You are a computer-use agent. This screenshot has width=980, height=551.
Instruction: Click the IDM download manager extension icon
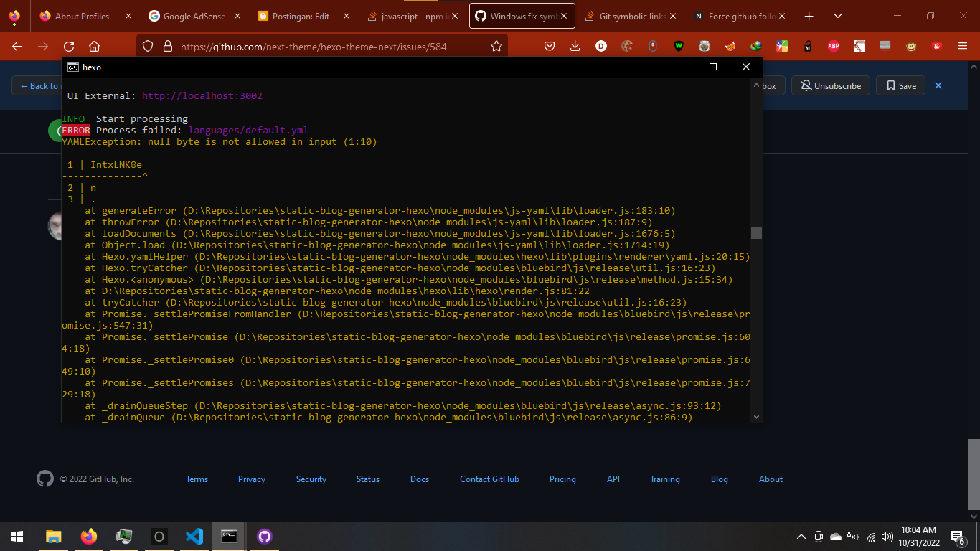tap(755, 45)
